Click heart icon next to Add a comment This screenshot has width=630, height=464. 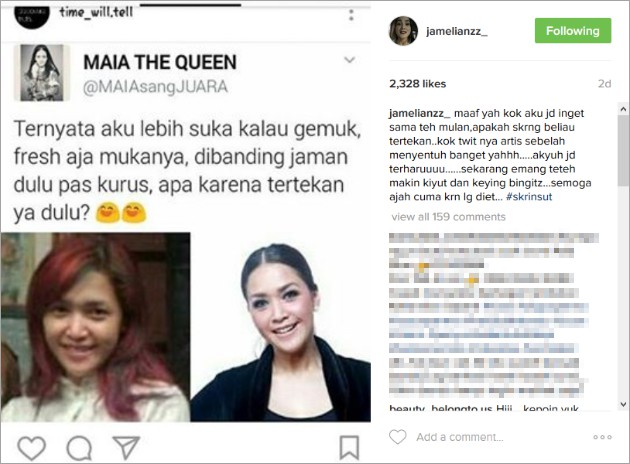pos(398,437)
